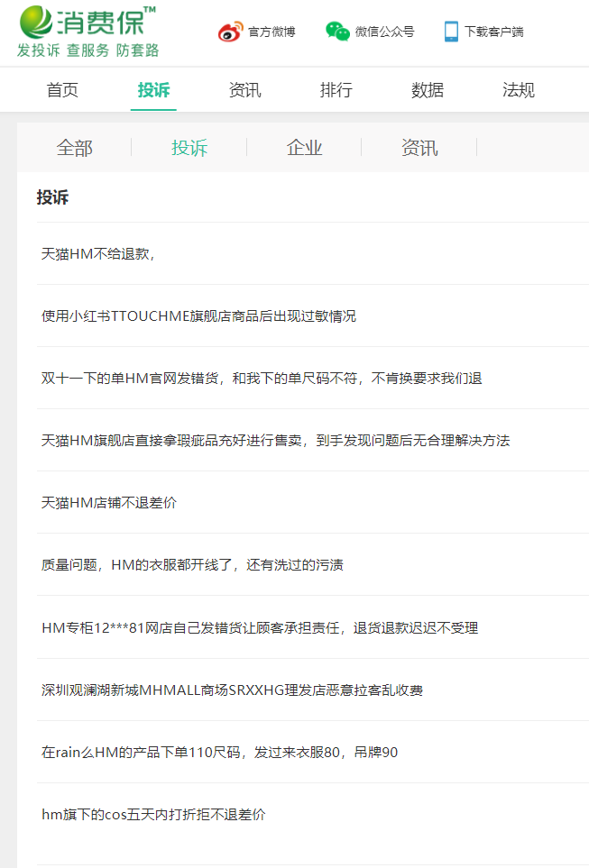The height and width of the screenshot is (868, 589).
Task: Switch to the 资讯 filter tab
Action: tap(419, 148)
